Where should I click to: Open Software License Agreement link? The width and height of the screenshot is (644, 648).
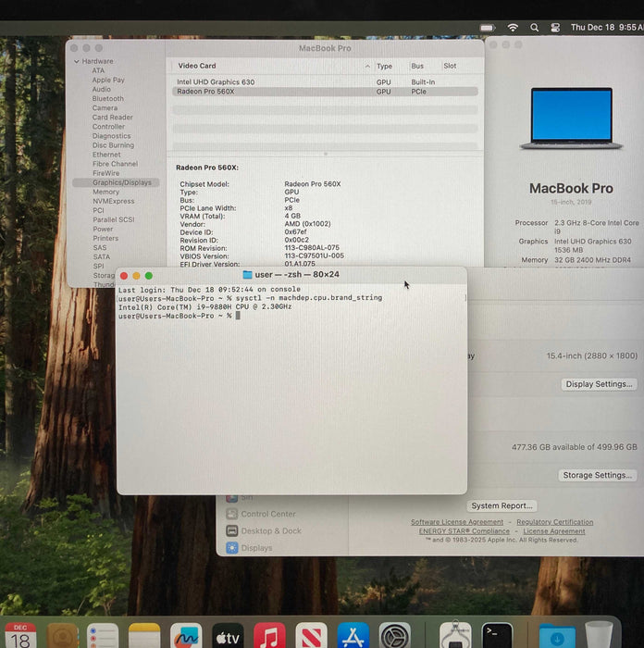coord(457,522)
